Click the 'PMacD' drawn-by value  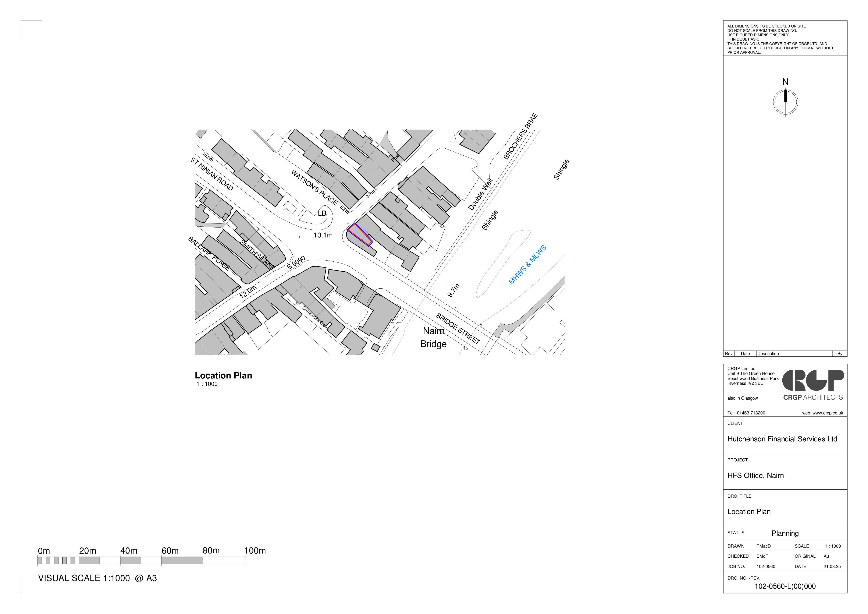coord(763,546)
